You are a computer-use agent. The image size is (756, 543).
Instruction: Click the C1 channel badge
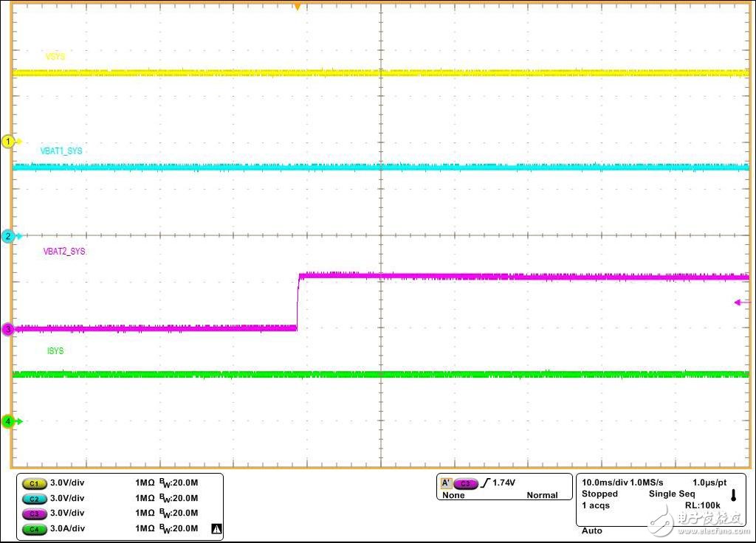(x=33, y=483)
